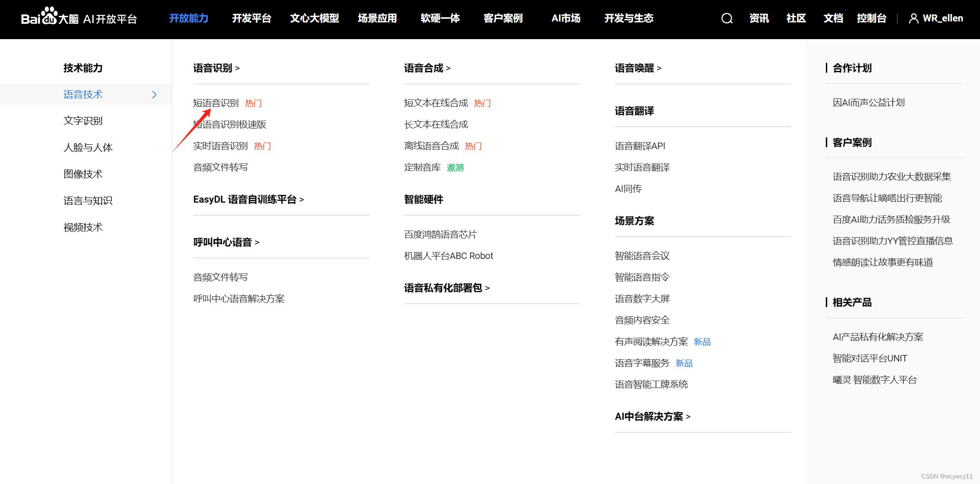Open the 语音私有化部署包 > heading
This screenshot has width=980, height=484.
(447, 288)
